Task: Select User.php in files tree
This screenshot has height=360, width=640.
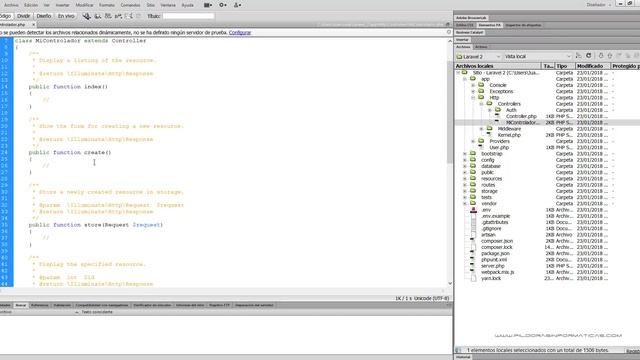Action: click(499, 147)
